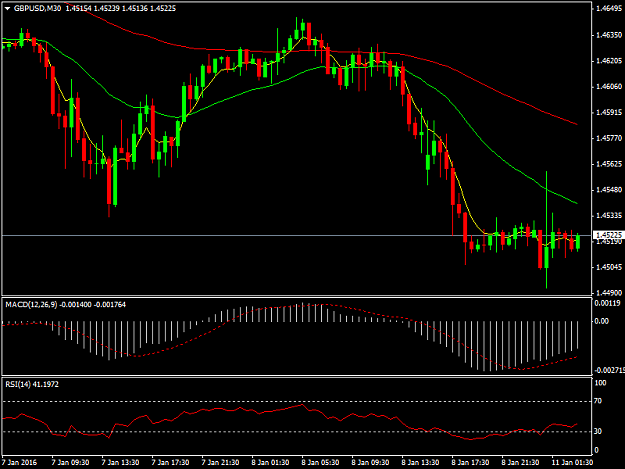Click price scale value 1.46205
The width and height of the screenshot is (625, 469).
click(608, 61)
